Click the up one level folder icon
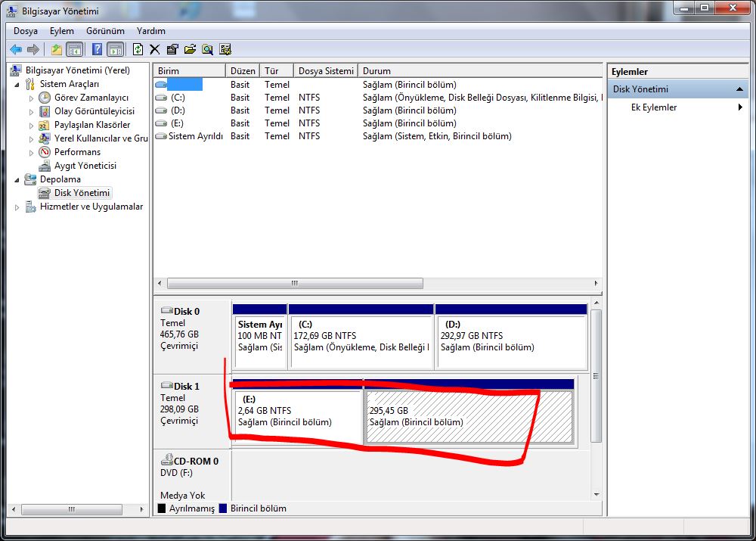 point(57,49)
